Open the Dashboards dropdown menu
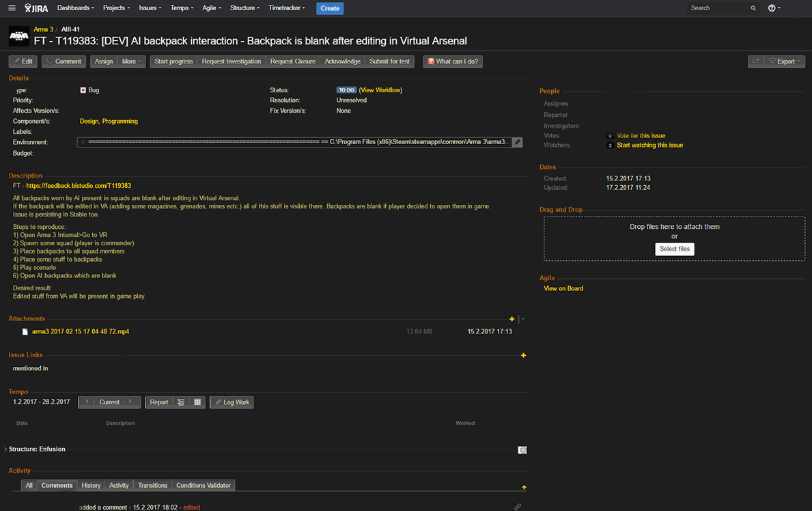This screenshot has height=511, width=812. click(x=76, y=8)
